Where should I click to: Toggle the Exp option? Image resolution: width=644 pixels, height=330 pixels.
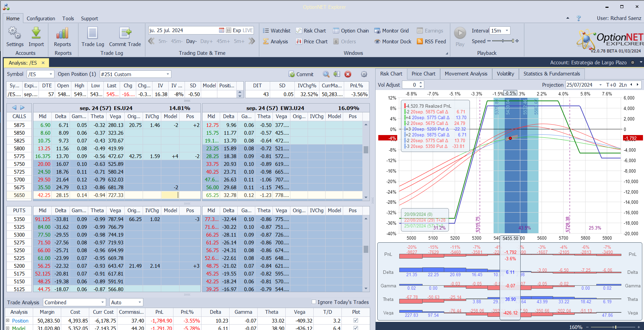(x=237, y=30)
